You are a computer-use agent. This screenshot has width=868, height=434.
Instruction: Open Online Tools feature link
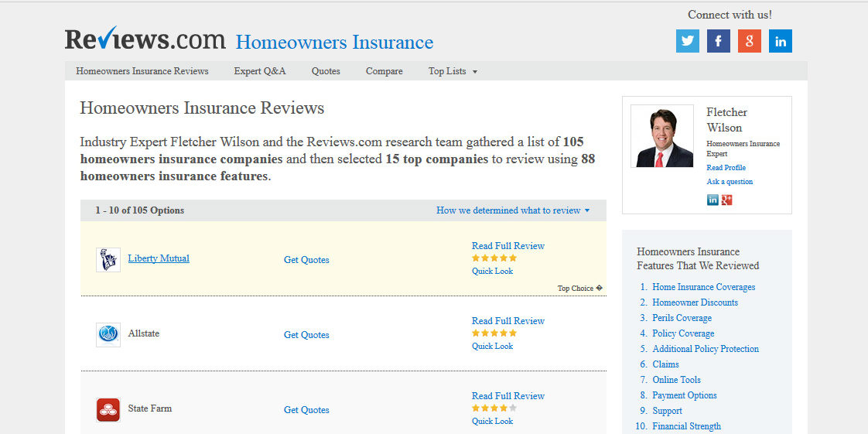tap(676, 380)
